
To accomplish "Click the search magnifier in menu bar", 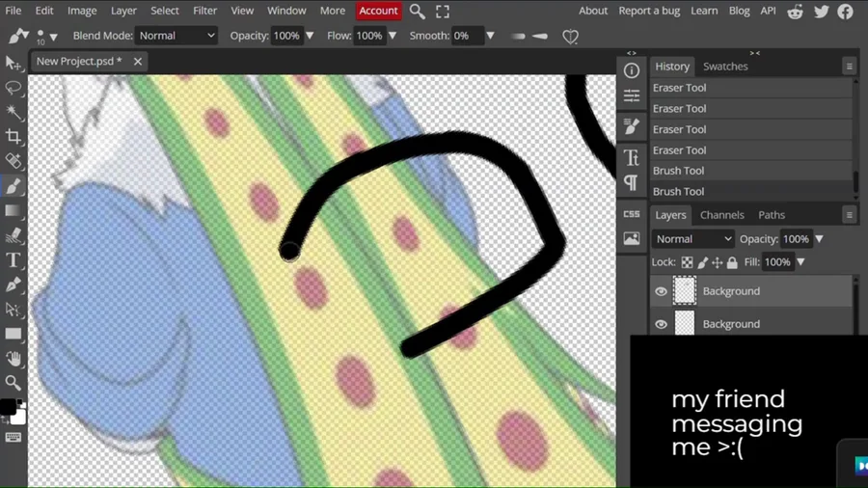I will click(417, 11).
